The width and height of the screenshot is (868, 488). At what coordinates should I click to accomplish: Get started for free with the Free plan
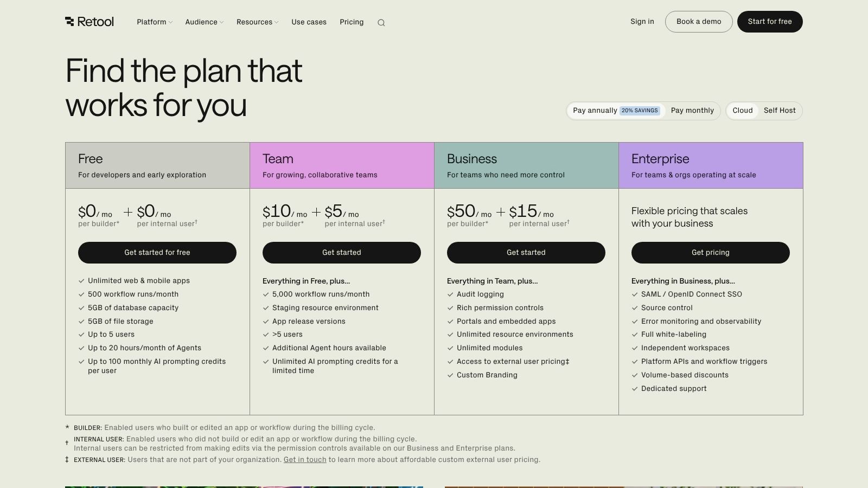pos(157,252)
